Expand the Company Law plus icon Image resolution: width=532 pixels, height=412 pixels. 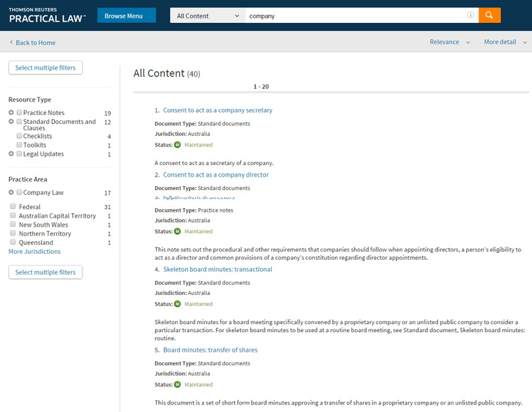point(11,193)
